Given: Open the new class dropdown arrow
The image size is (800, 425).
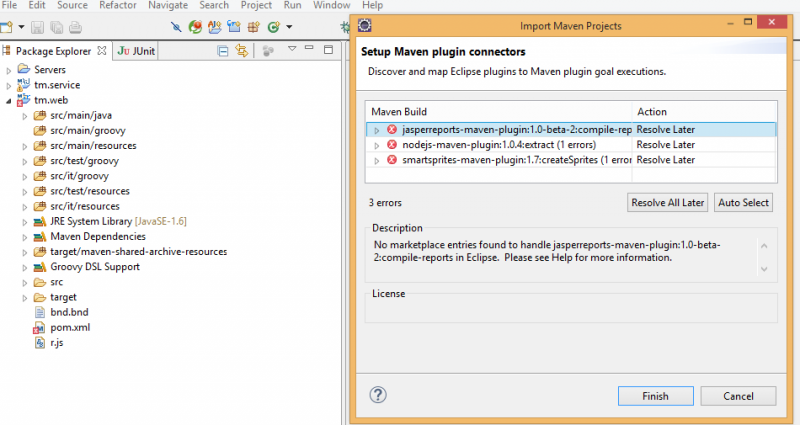Looking at the screenshot, I should (289, 27).
